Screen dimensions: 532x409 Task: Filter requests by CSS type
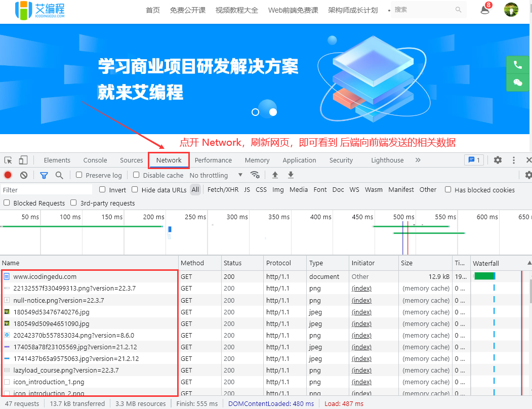(x=261, y=190)
